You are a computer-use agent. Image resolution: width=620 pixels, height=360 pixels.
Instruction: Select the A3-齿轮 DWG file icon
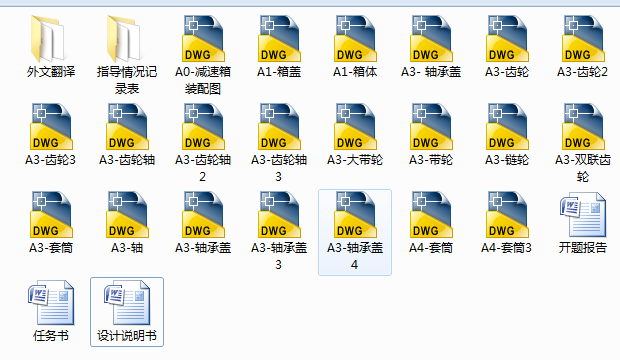507,39
